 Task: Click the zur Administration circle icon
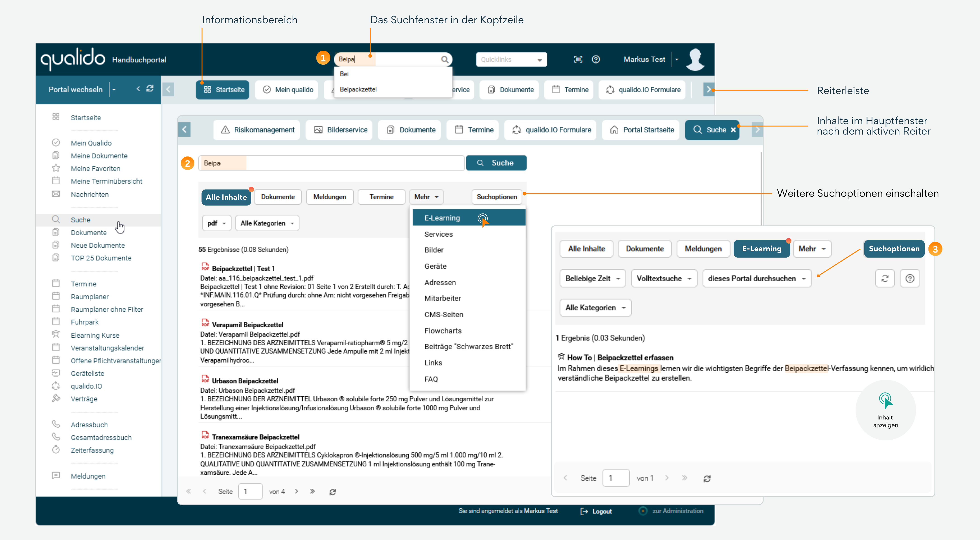(643, 511)
